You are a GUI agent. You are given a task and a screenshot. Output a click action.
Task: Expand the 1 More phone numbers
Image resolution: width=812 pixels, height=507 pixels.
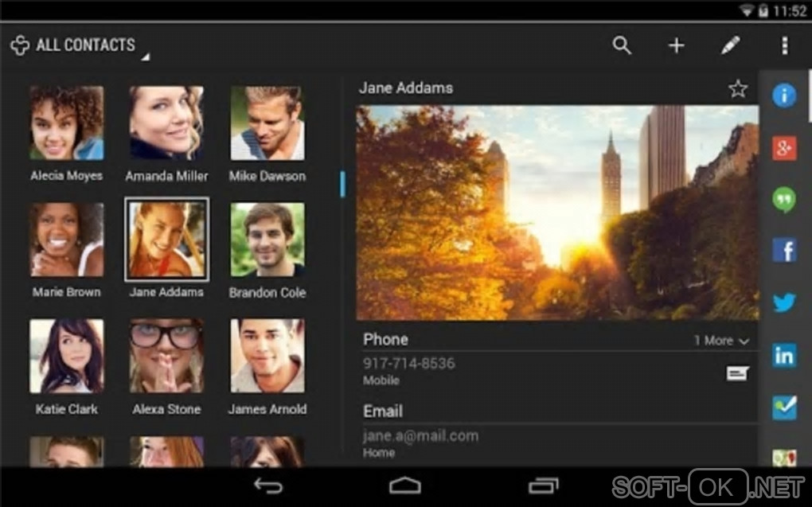pyautogui.click(x=721, y=341)
